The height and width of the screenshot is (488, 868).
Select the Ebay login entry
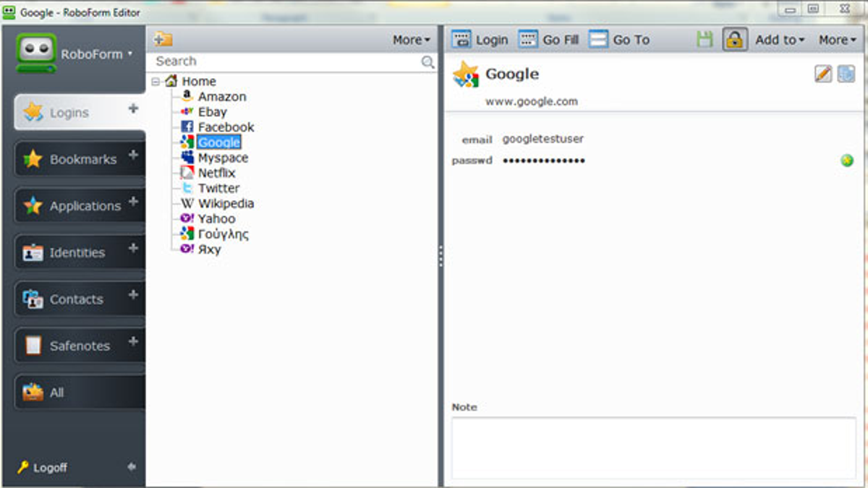click(213, 112)
